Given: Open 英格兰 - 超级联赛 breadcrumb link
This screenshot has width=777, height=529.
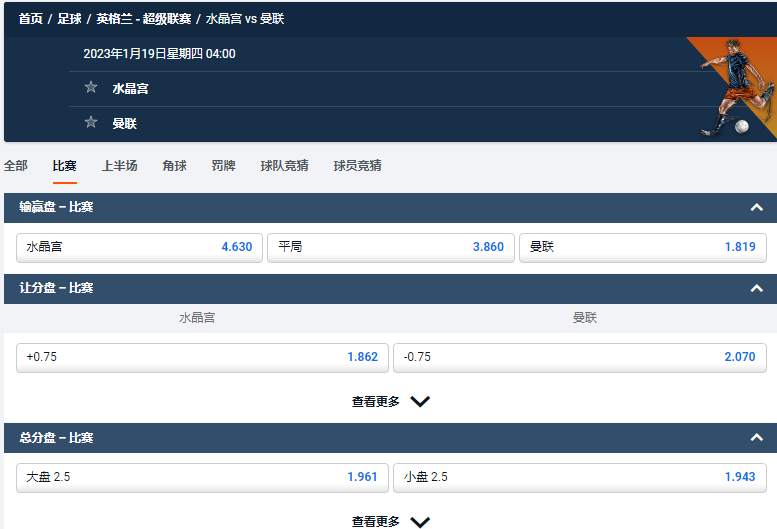Looking at the screenshot, I should pos(144,19).
